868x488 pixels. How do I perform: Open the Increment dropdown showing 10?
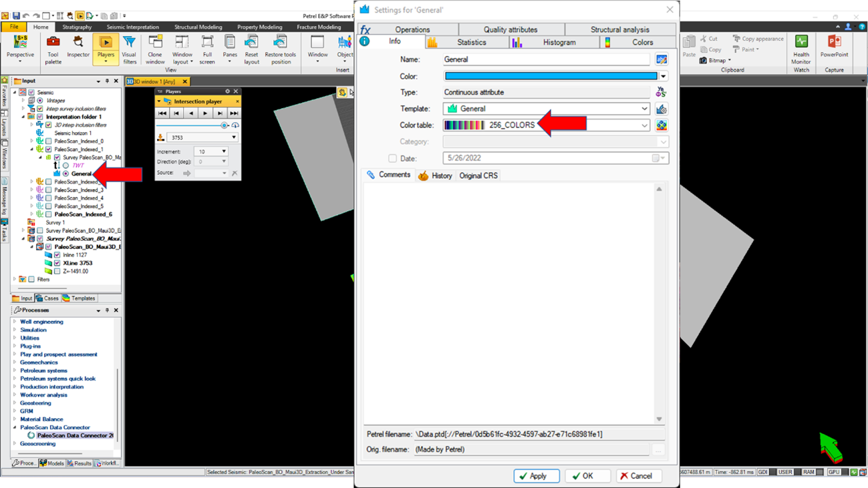coord(210,152)
